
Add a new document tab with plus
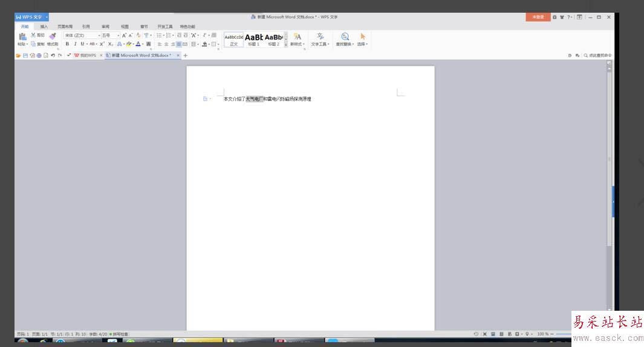pos(185,55)
